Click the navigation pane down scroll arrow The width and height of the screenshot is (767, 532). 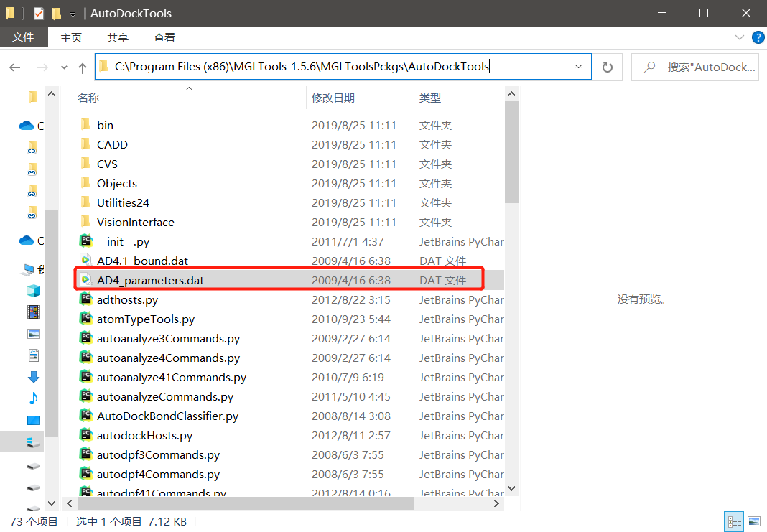(52, 503)
